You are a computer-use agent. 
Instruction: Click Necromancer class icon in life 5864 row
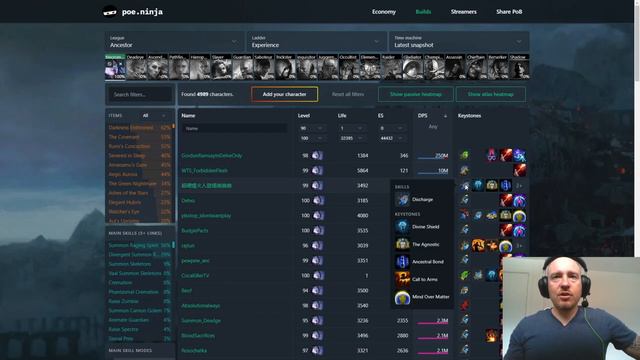click(x=317, y=171)
